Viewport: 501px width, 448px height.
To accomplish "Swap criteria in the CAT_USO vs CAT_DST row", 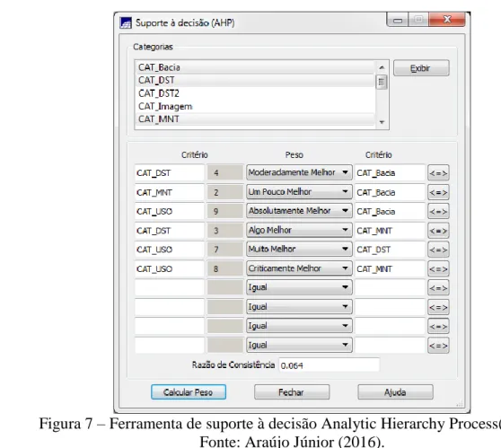I will 438,250.
